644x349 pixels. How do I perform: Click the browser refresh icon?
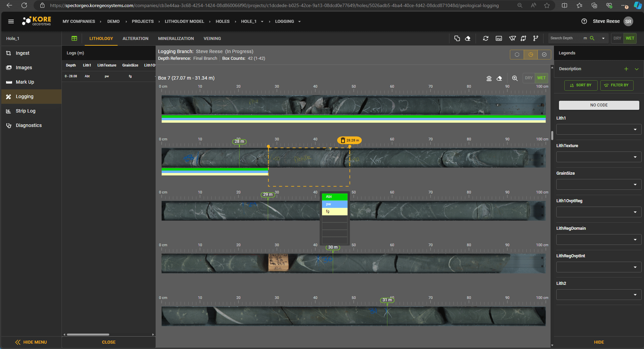(x=24, y=5)
